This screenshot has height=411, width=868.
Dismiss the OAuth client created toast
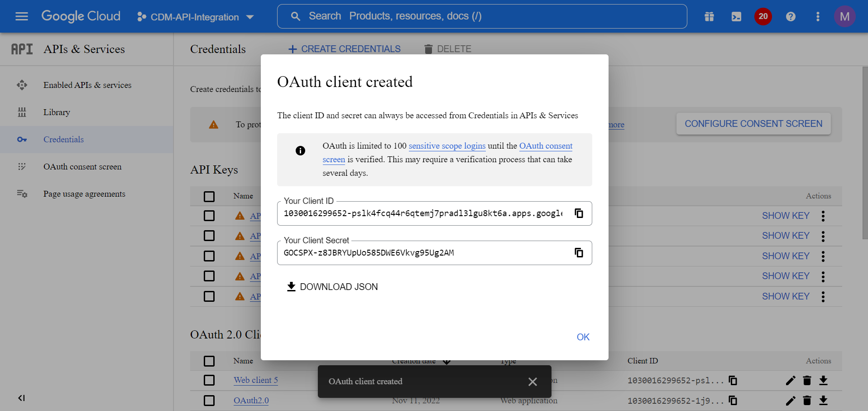tap(532, 382)
